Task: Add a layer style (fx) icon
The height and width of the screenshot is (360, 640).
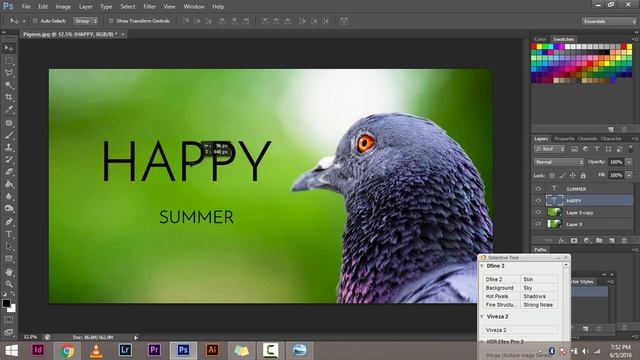Action: 561,240
